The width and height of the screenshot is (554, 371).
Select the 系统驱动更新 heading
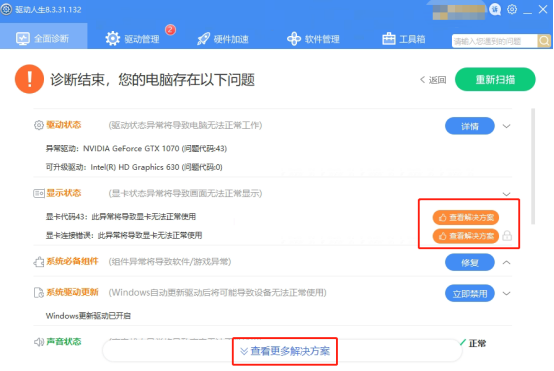[x=72, y=292]
